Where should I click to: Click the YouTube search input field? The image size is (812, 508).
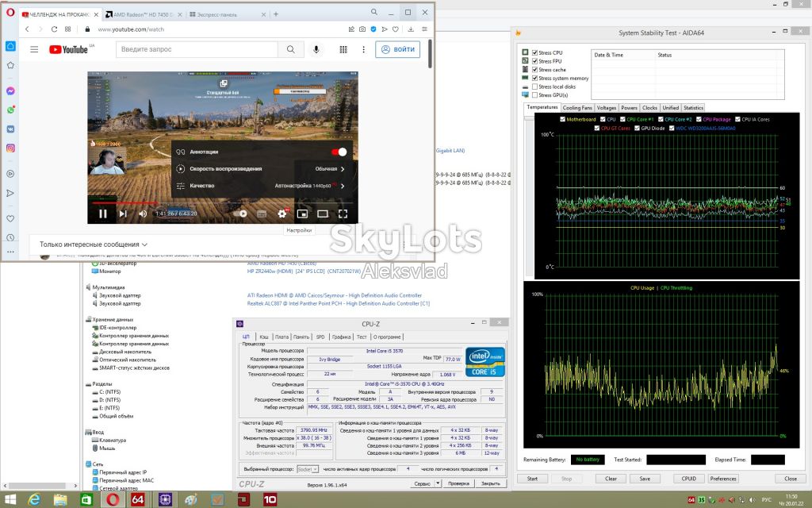click(197, 49)
